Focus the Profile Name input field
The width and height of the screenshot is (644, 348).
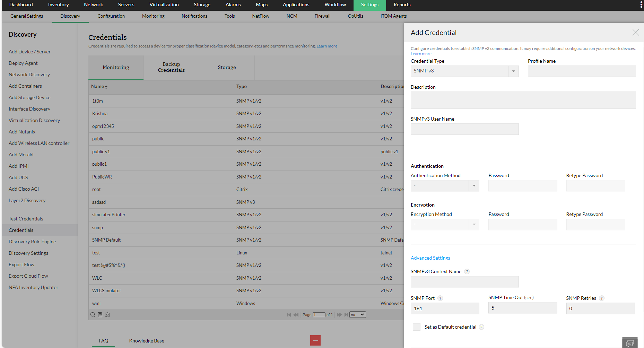tap(582, 71)
